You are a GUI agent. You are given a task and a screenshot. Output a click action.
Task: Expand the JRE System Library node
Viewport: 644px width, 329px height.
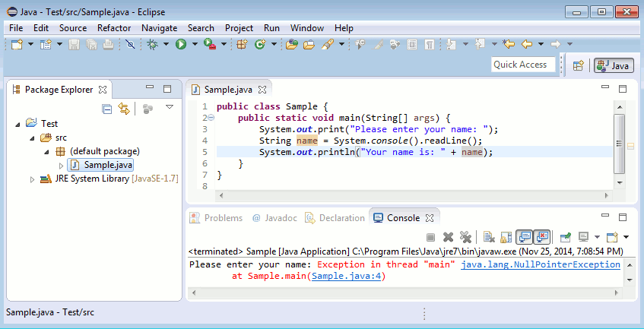33,179
